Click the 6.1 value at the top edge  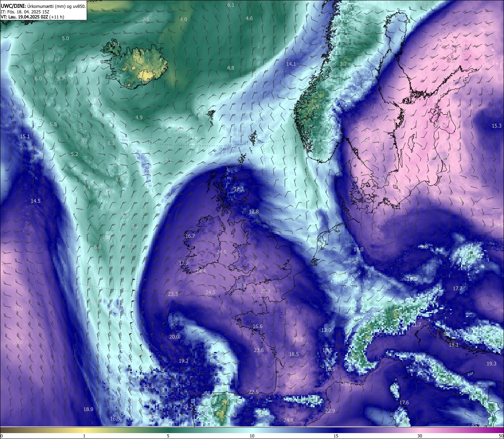[x=231, y=5]
